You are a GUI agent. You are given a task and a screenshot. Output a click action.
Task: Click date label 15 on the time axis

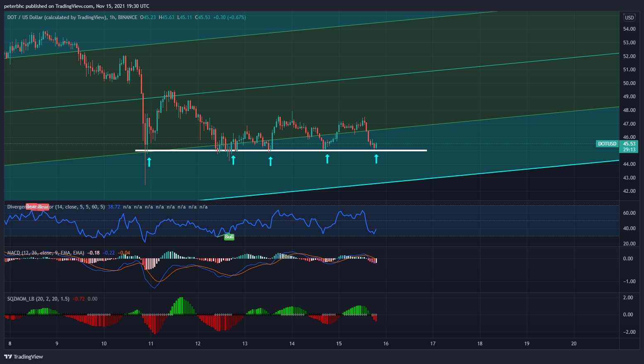point(339,343)
